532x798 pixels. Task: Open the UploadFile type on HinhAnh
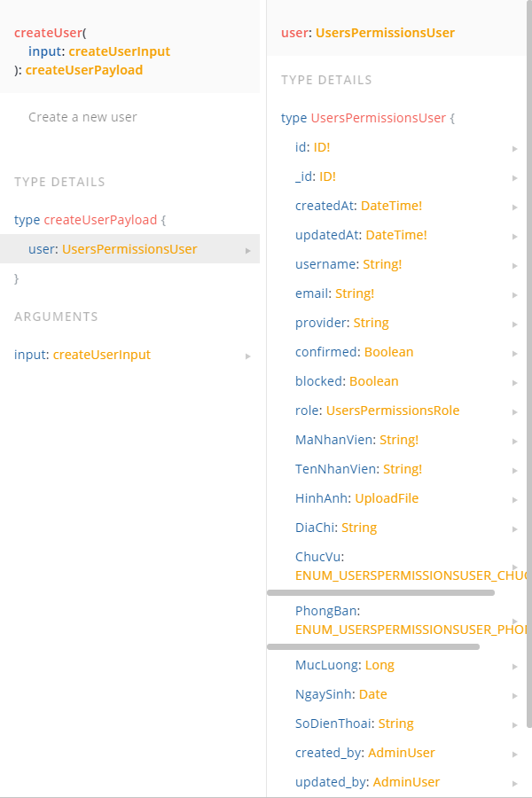tap(385, 497)
